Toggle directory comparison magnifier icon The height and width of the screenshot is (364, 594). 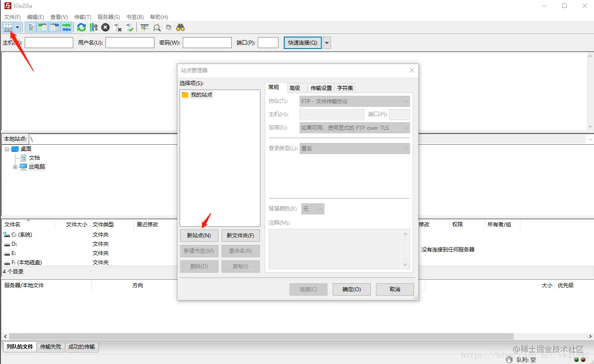point(157,27)
